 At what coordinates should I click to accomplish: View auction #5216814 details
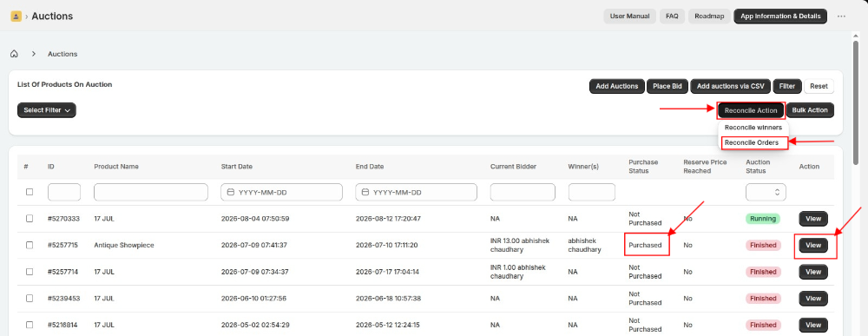(813, 325)
